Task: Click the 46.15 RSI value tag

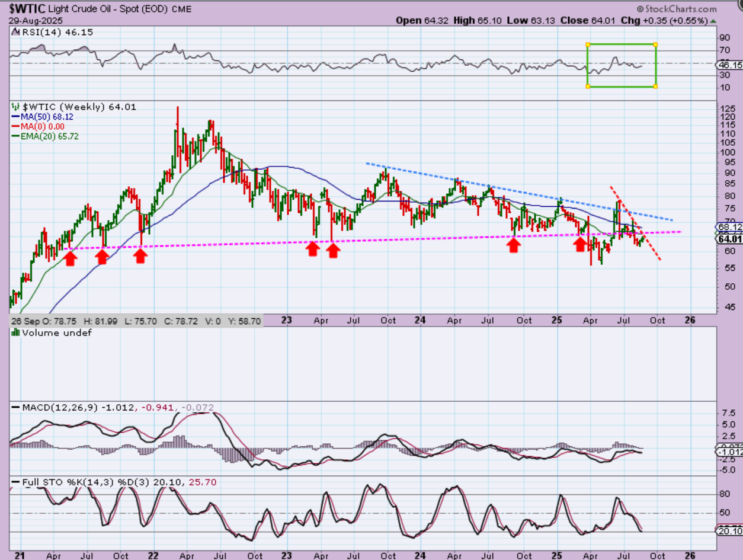Action: [x=729, y=65]
